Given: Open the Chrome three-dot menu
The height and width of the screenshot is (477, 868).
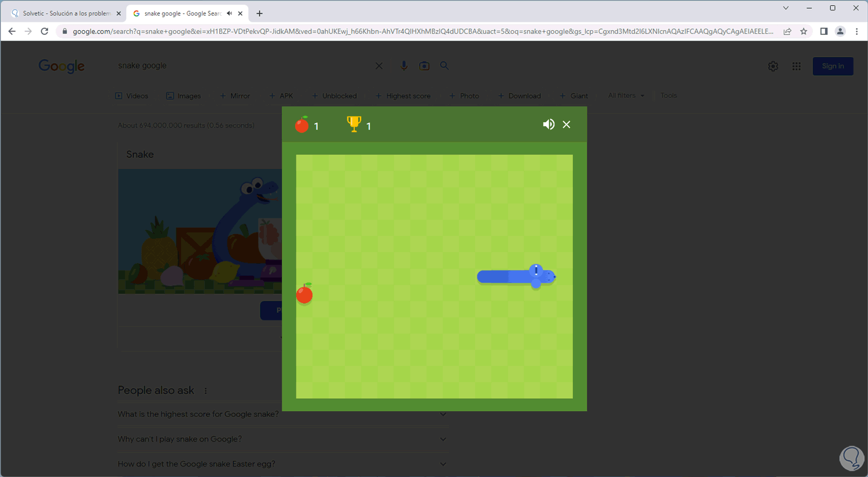Looking at the screenshot, I should (857, 31).
